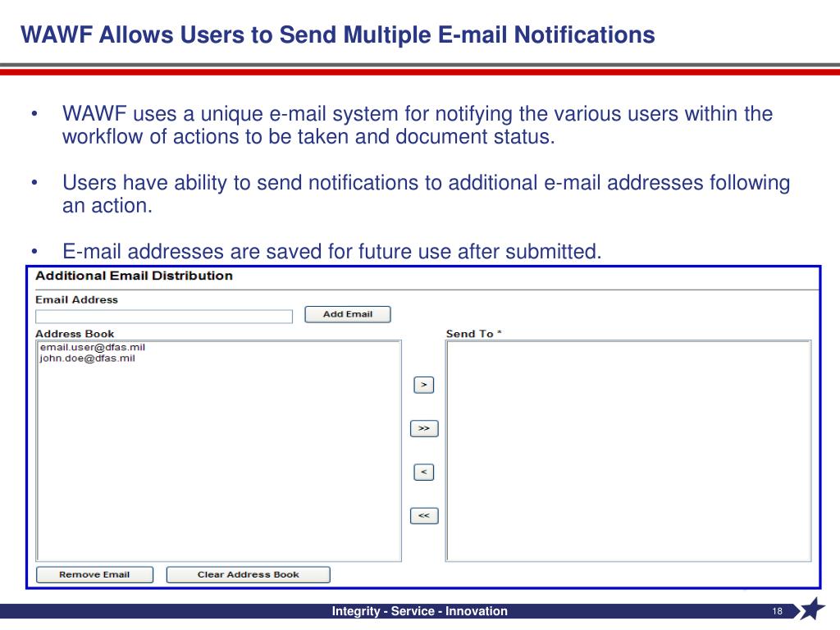Click the Send To label
Viewport: 840px width, 630px height.
(x=473, y=334)
